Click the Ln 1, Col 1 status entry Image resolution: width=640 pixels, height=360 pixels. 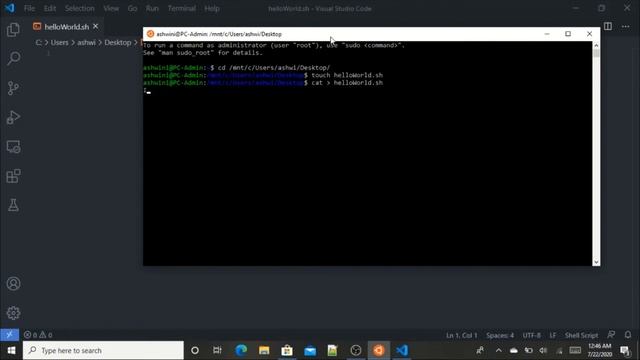pyautogui.click(x=462, y=335)
